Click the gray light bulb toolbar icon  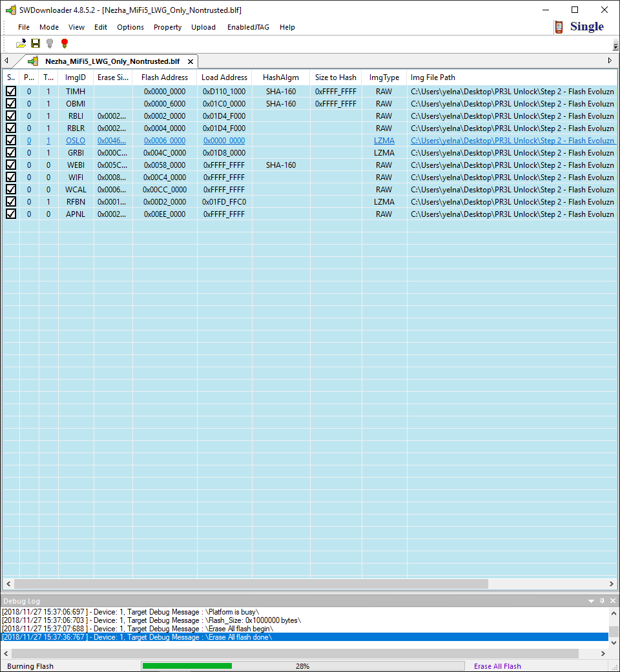tap(50, 43)
